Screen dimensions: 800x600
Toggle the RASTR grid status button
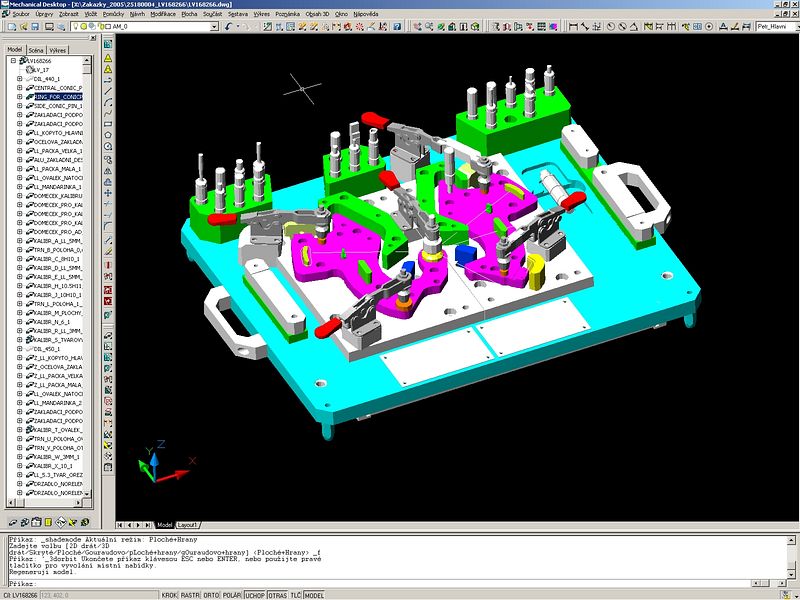tap(190, 595)
